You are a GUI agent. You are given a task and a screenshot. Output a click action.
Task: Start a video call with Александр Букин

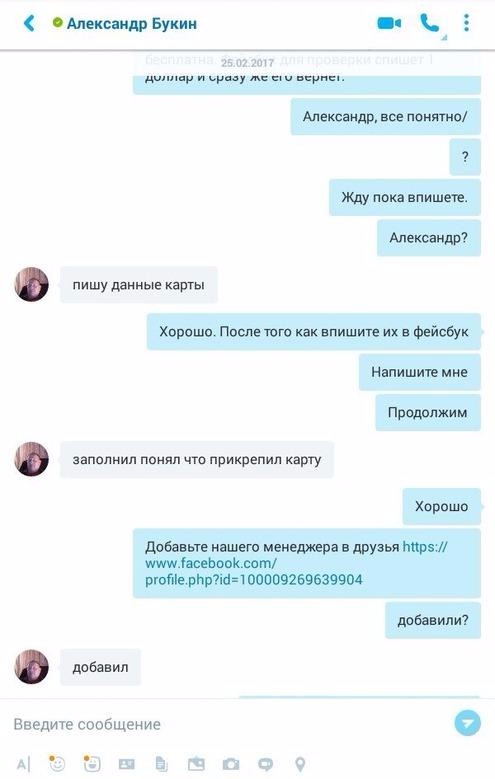389,23
